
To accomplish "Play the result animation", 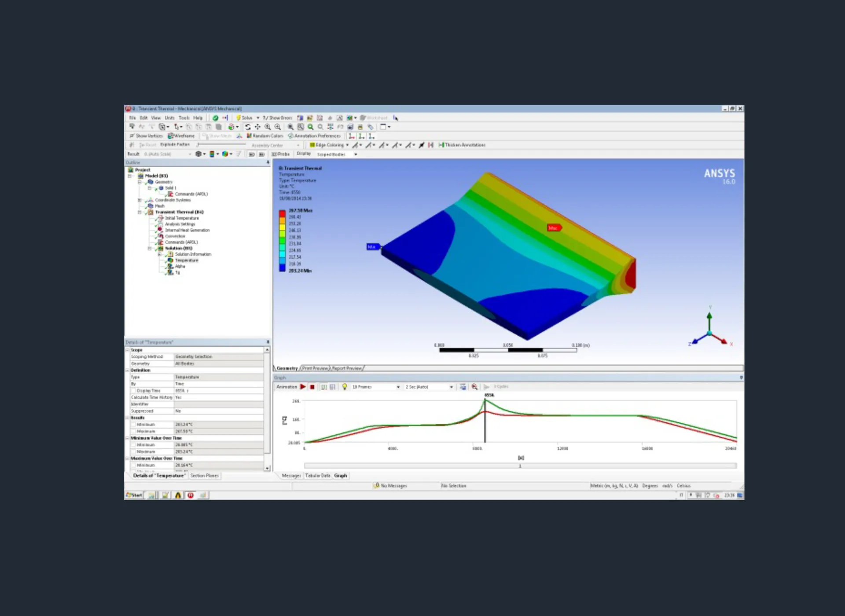I will coord(303,387).
